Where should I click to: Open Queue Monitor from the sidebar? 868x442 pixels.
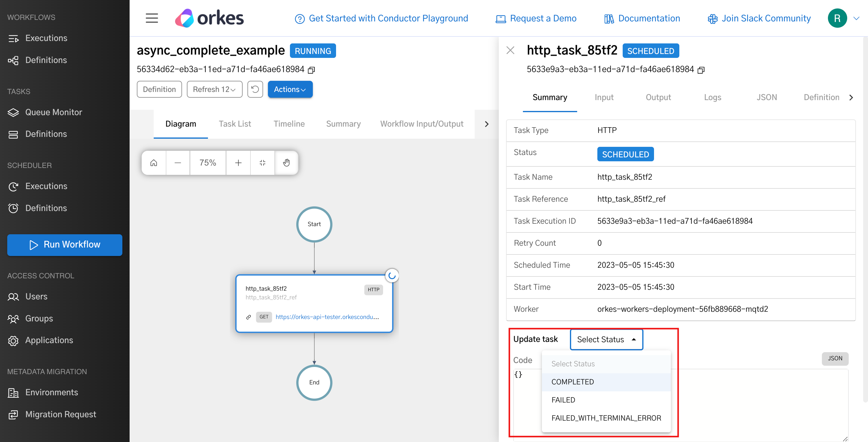tap(54, 112)
